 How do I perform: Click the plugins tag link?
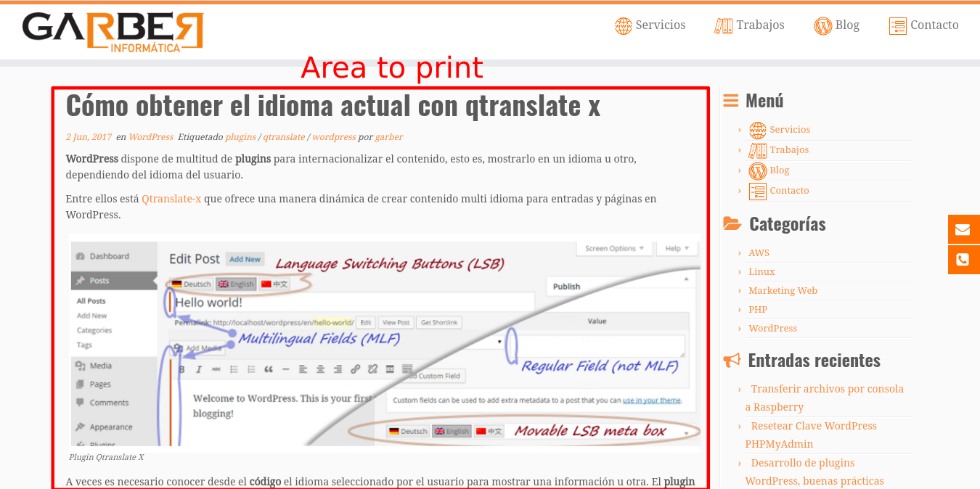241,137
